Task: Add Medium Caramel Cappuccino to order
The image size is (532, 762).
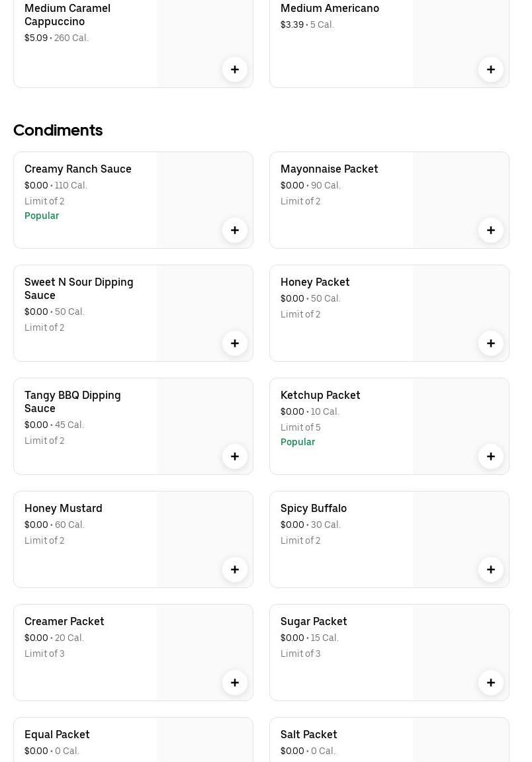Action: click(235, 69)
